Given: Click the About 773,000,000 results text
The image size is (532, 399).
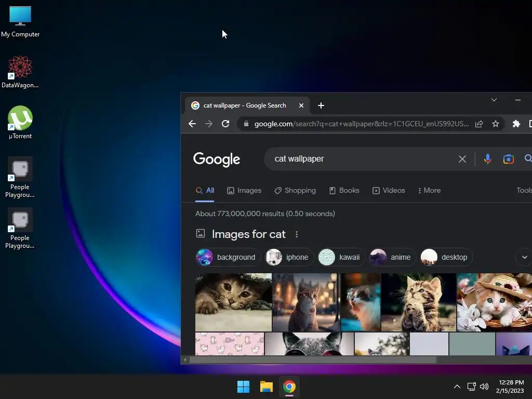Looking at the screenshot, I should tap(265, 214).
